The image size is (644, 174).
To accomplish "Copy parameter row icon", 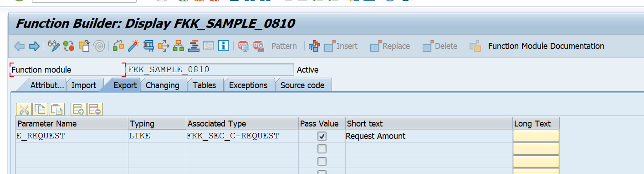I will click(41, 110).
